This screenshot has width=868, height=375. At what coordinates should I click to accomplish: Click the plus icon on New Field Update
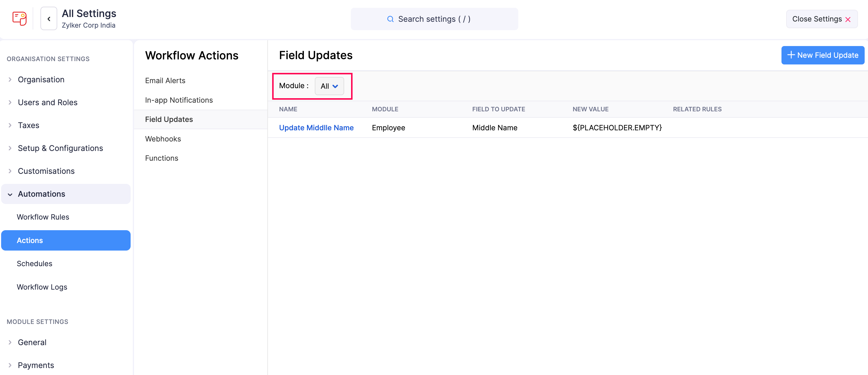click(791, 55)
